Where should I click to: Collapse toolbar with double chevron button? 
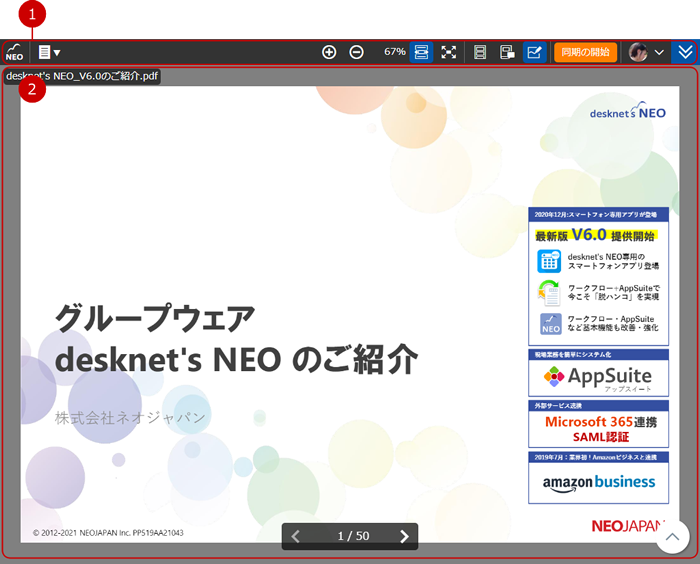point(685,52)
